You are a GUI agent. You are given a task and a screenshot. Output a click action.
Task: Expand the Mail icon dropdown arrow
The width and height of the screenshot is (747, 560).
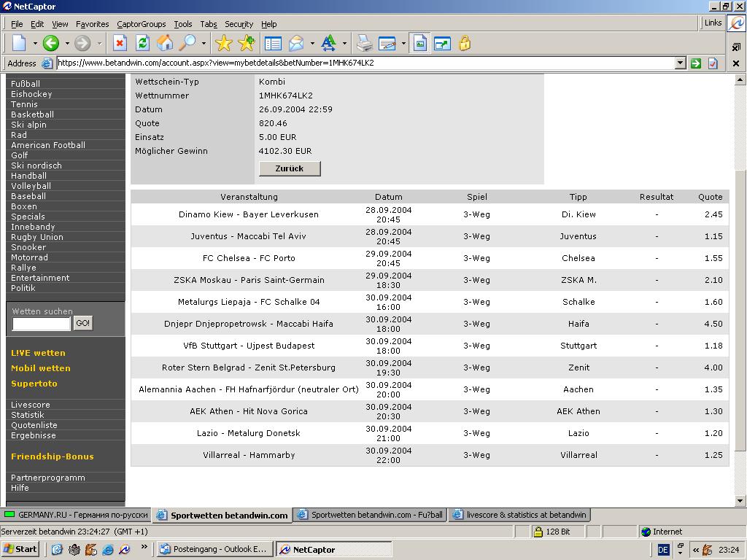coord(312,44)
